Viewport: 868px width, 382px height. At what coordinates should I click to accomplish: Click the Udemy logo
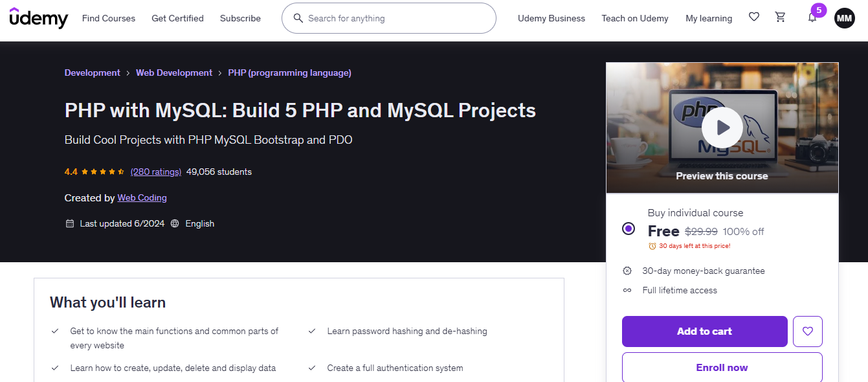(38, 18)
